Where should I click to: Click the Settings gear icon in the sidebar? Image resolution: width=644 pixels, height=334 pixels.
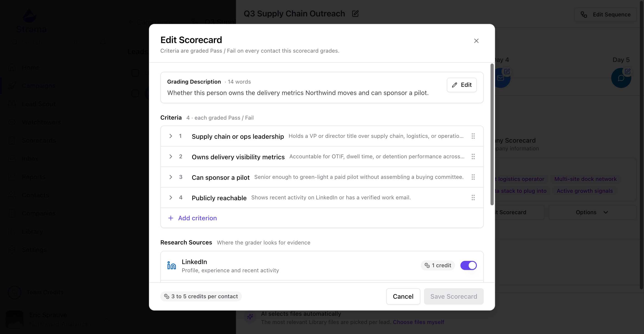(x=12, y=250)
